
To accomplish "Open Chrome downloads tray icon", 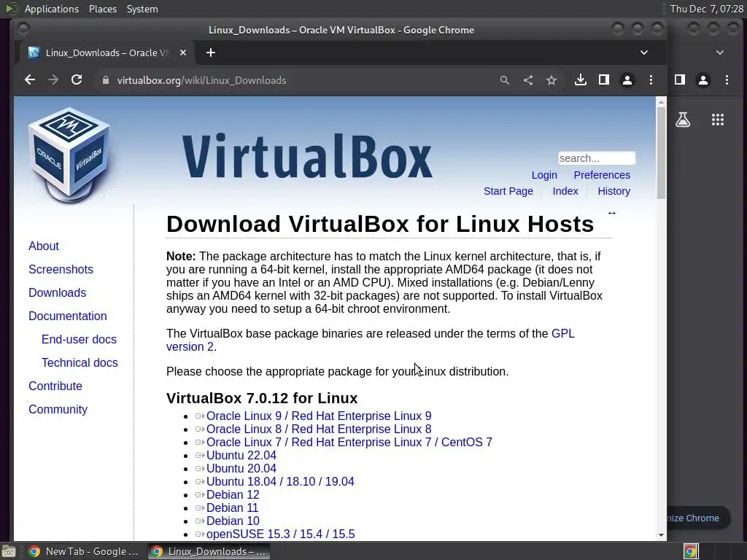I will click(x=580, y=80).
